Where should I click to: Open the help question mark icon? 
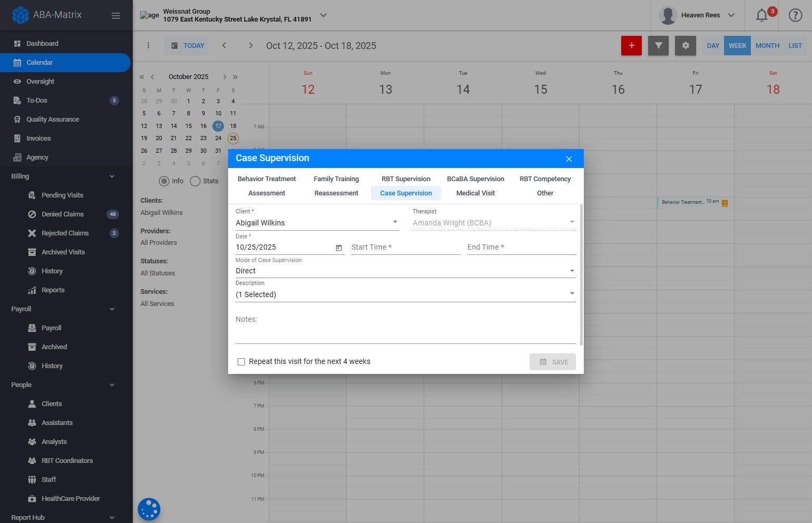click(x=795, y=15)
